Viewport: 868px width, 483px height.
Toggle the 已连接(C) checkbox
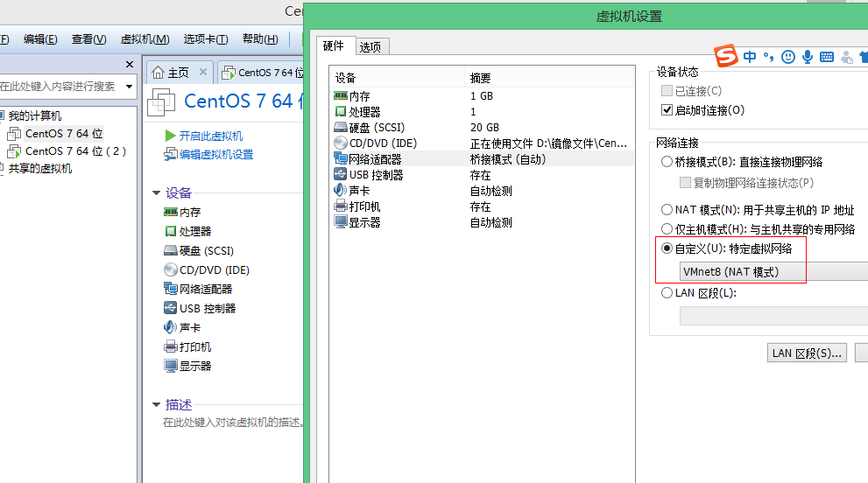pos(667,91)
